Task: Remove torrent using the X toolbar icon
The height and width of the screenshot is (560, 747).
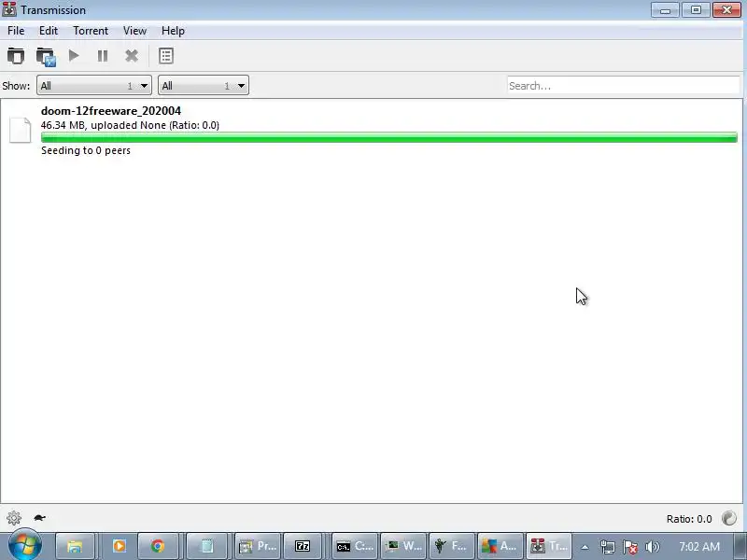Action: pyautogui.click(x=132, y=56)
